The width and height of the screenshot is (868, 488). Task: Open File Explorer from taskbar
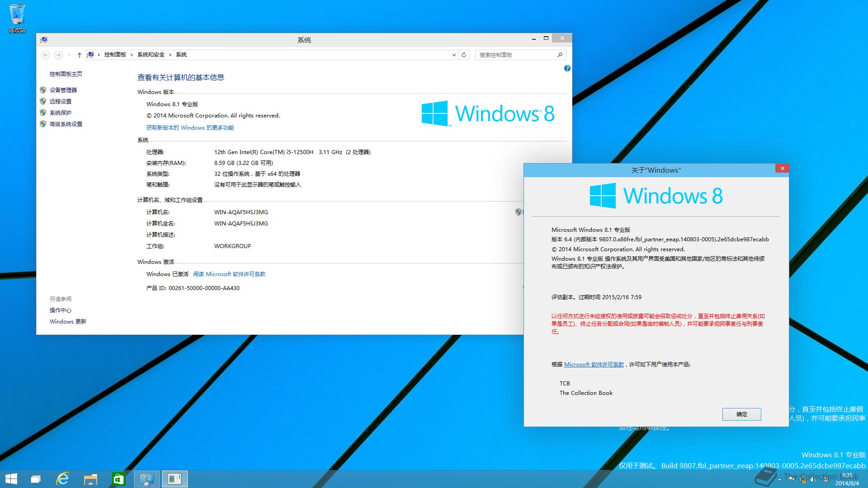pyautogui.click(x=90, y=479)
